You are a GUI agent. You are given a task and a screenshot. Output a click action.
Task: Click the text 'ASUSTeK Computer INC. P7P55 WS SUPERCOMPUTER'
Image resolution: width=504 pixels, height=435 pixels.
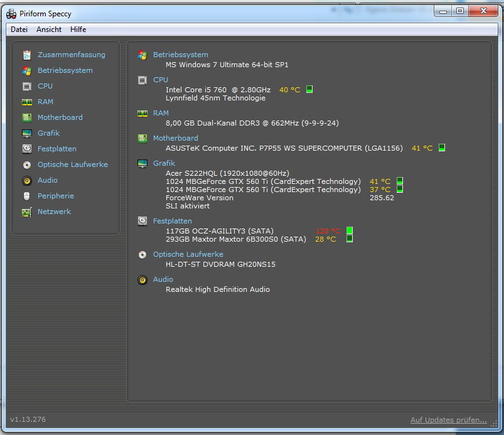[264, 148]
